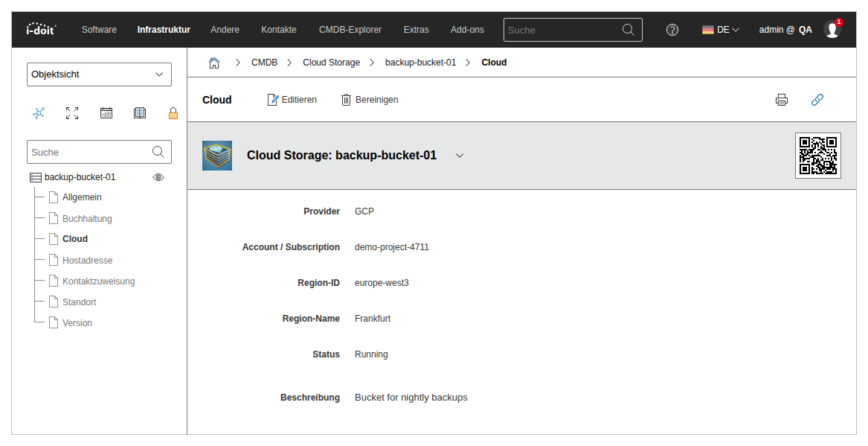The image size is (868, 446).
Task: Click the Editieren button
Action: pos(292,100)
